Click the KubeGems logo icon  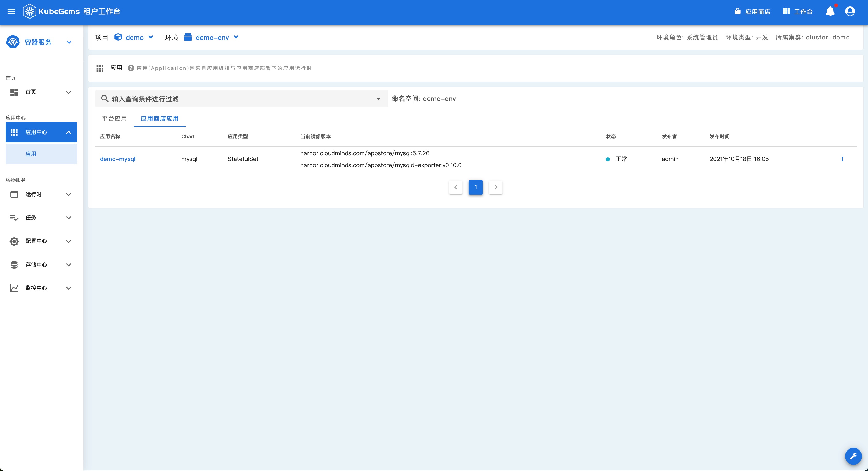pyautogui.click(x=29, y=11)
